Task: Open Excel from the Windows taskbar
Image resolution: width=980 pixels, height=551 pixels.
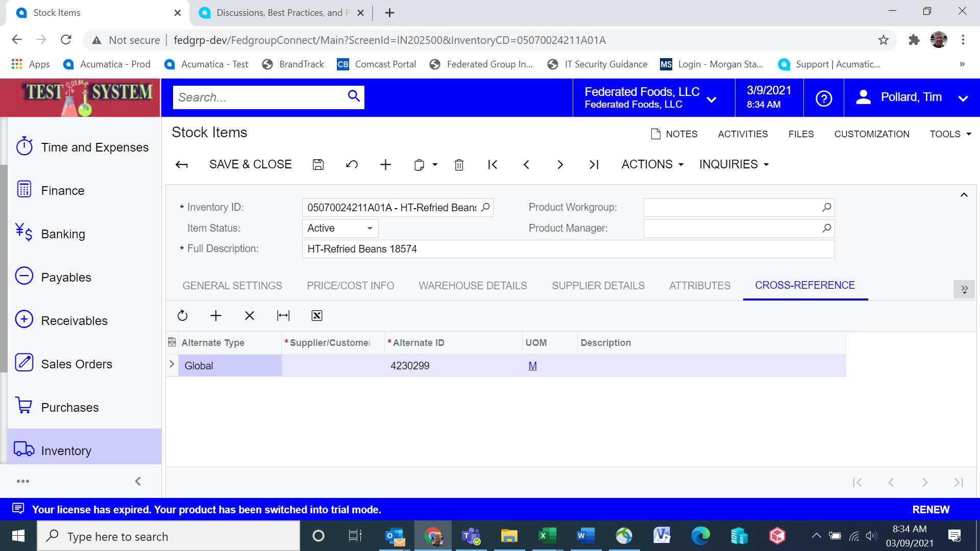Action: 547,536
